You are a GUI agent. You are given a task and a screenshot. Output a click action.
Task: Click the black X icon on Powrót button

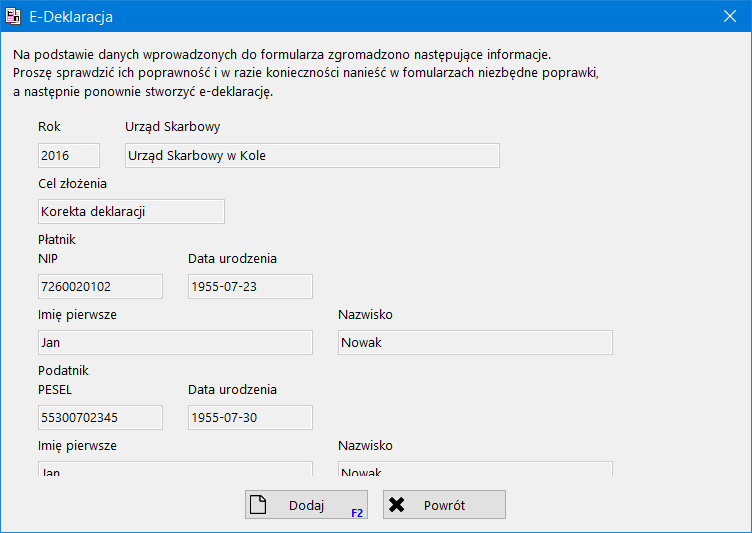(396, 505)
